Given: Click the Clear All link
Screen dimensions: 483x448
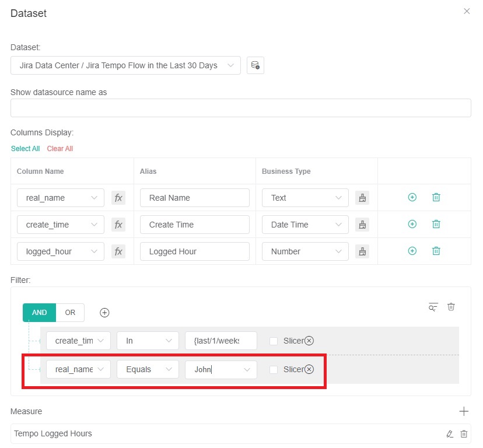Looking at the screenshot, I should tap(60, 149).
